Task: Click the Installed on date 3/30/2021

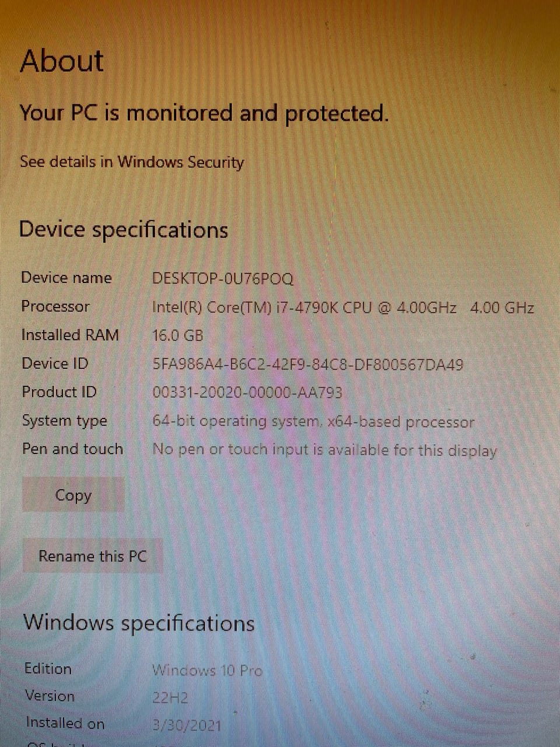Action: coord(187,725)
